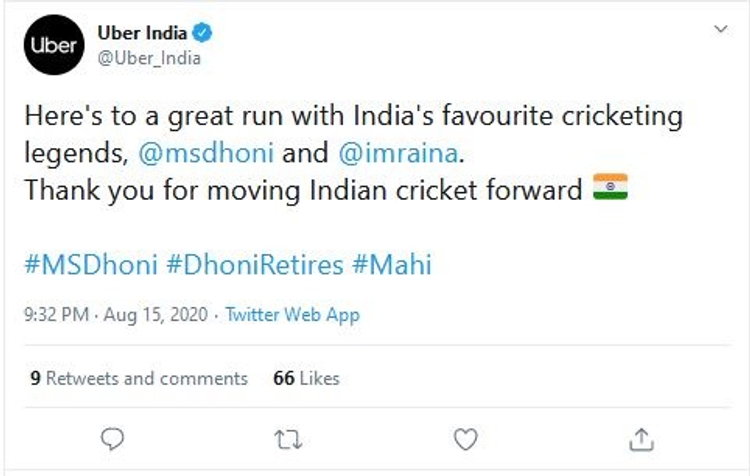Open the Uber India profile name
This screenshot has width=750, height=476.
tap(143, 34)
